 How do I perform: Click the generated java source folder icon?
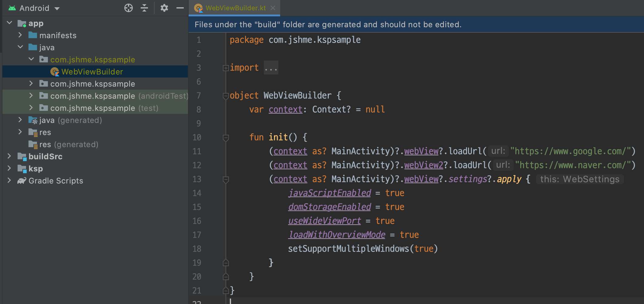(x=33, y=120)
